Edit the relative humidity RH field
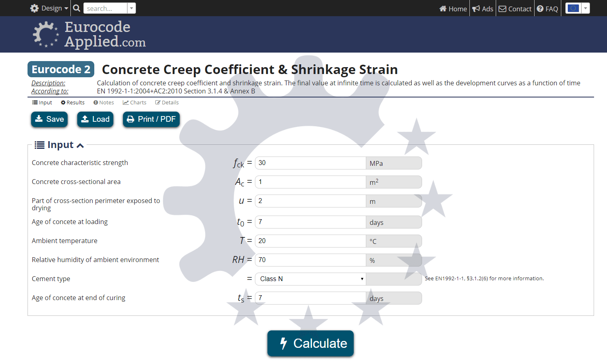 tap(310, 260)
